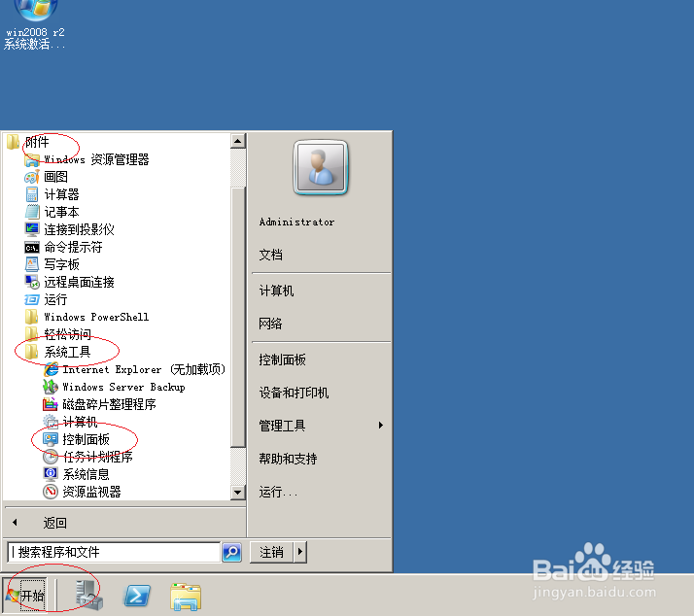Click the 搜索程序和文件 search box

(x=114, y=552)
